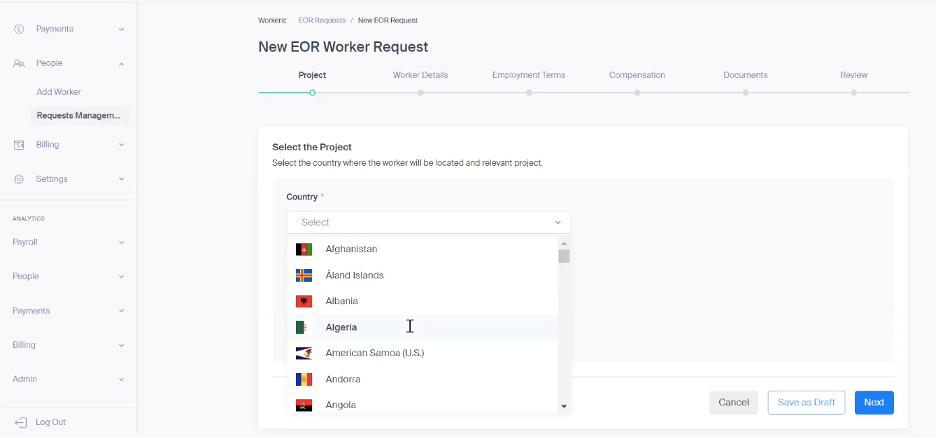
Task: Go to the Project step
Action: coord(312,75)
